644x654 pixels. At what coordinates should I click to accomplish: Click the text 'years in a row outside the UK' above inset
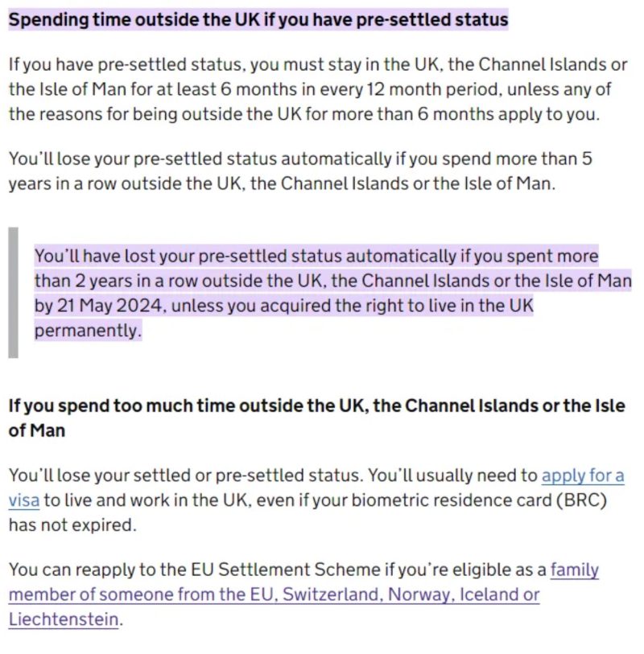[126, 183]
